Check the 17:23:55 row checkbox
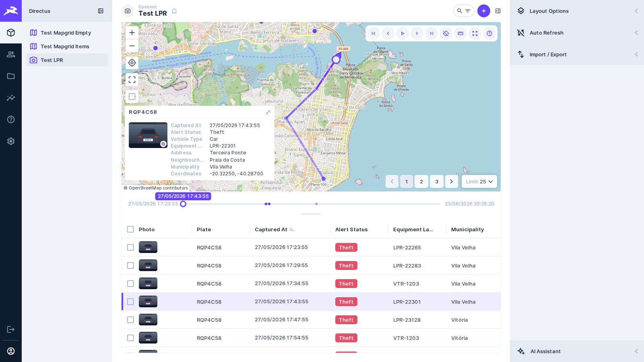This screenshot has width=644, height=362. [x=130, y=247]
